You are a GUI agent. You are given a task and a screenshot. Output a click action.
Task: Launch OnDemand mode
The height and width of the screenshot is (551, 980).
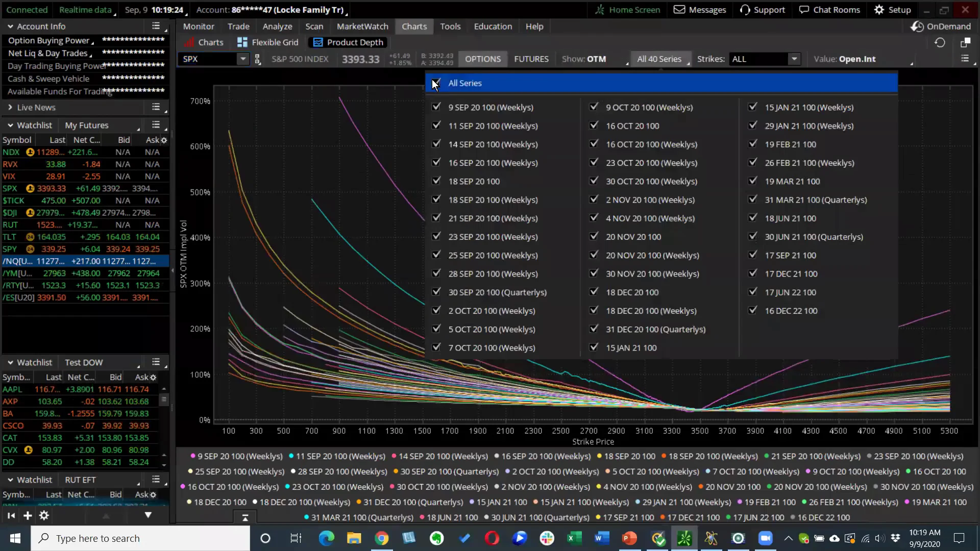pyautogui.click(x=941, y=27)
